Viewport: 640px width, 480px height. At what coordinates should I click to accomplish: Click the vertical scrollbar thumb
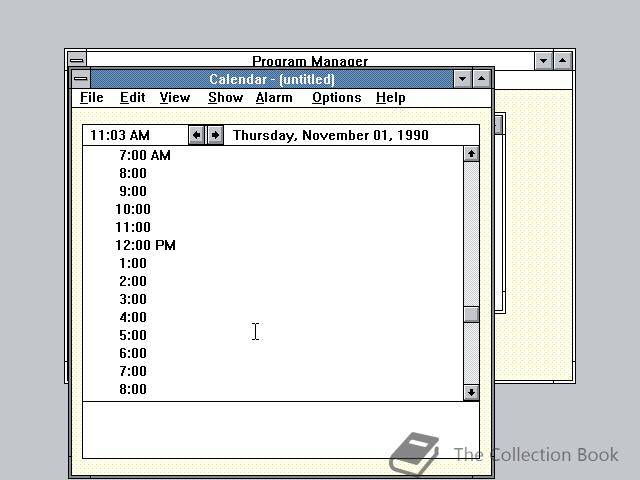(471, 315)
